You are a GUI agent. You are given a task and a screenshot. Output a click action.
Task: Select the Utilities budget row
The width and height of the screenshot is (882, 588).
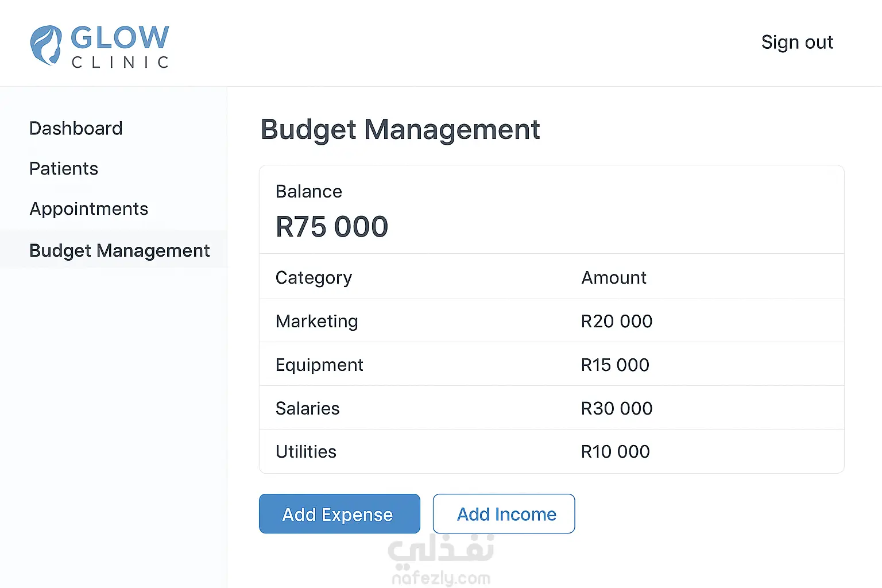pos(552,451)
